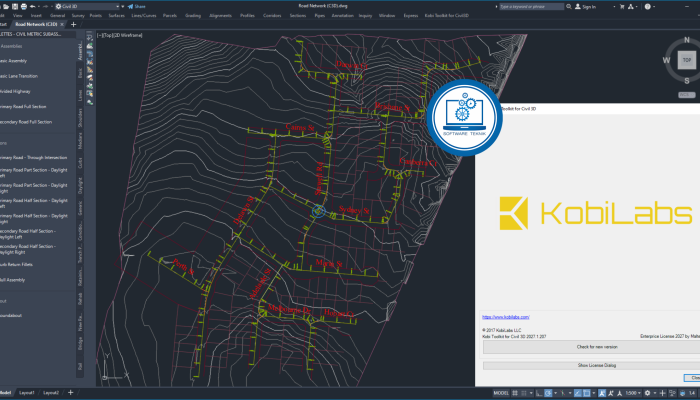This screenshot has height=400, width=700.
Task: Click MODEL in the status bar
Action: (501, 393)
